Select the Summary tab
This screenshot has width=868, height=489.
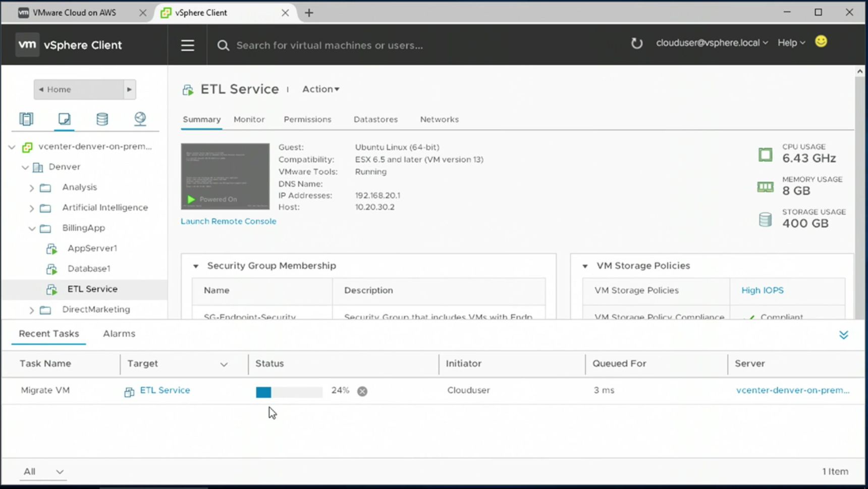pos(201,119)
